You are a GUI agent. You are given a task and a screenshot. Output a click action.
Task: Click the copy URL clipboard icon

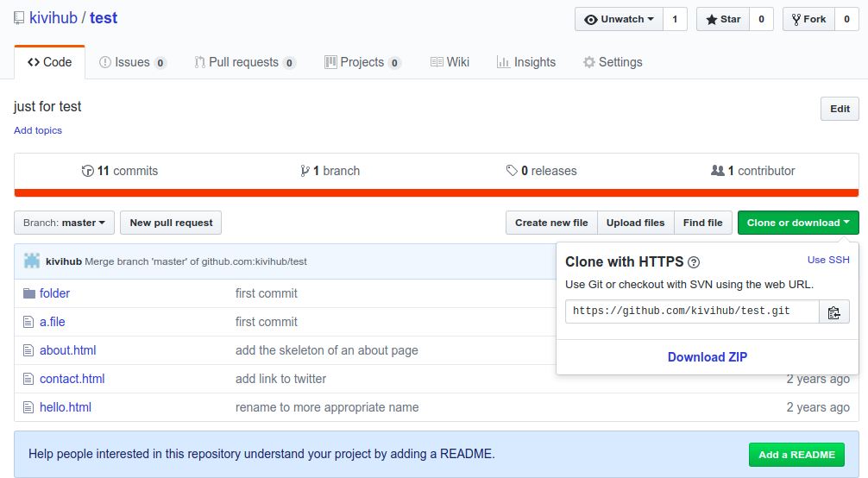point(833,312)
